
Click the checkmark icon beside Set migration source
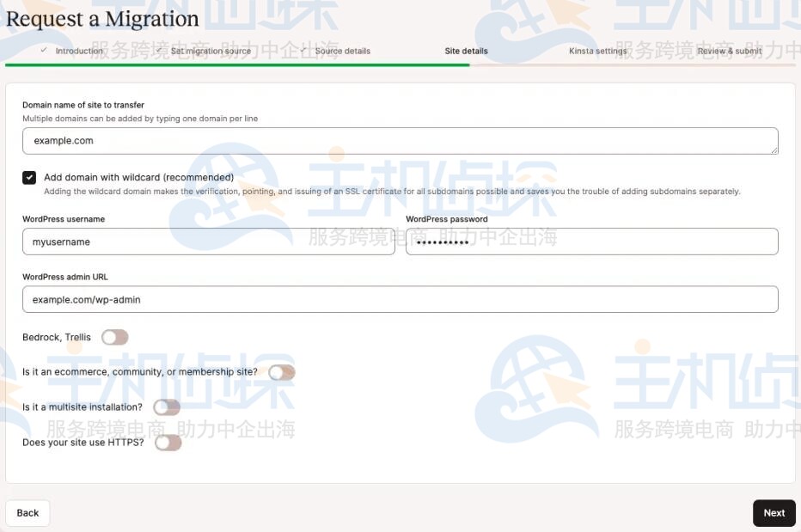(159, 51)
